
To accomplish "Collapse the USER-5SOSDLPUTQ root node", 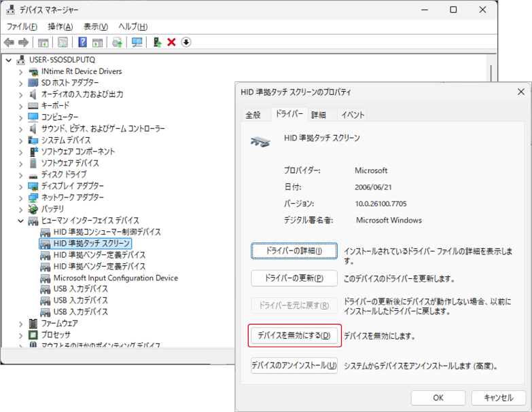I will 9,60.
